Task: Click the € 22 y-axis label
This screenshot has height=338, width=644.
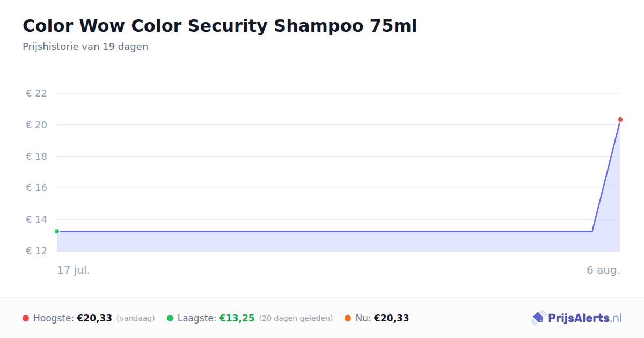Action: (36, 93)
